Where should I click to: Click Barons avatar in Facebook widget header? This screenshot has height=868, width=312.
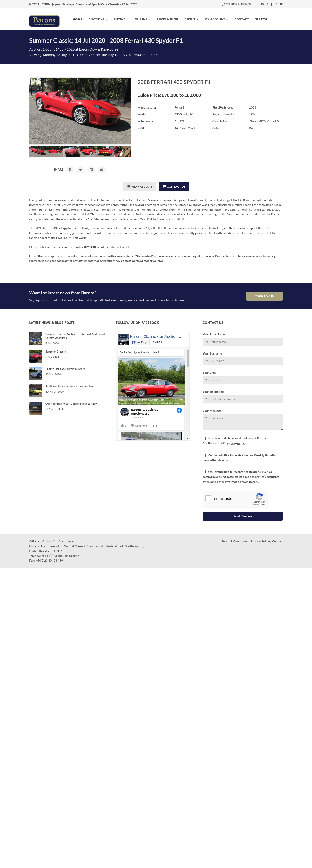(x=123, y=339)
